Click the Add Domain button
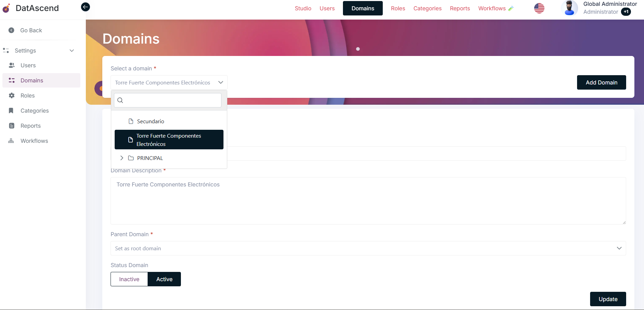The width and height of the screenshot is (644, 310). 601,82
